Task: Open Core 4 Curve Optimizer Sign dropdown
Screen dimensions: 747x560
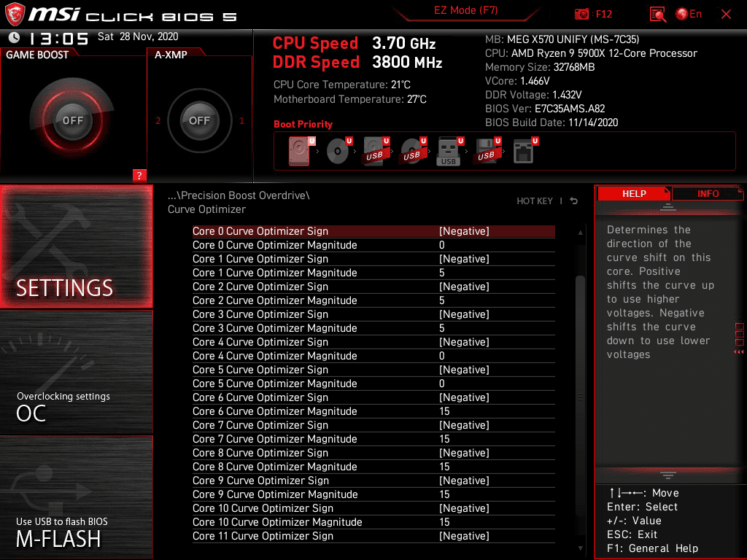Action: 464,342
